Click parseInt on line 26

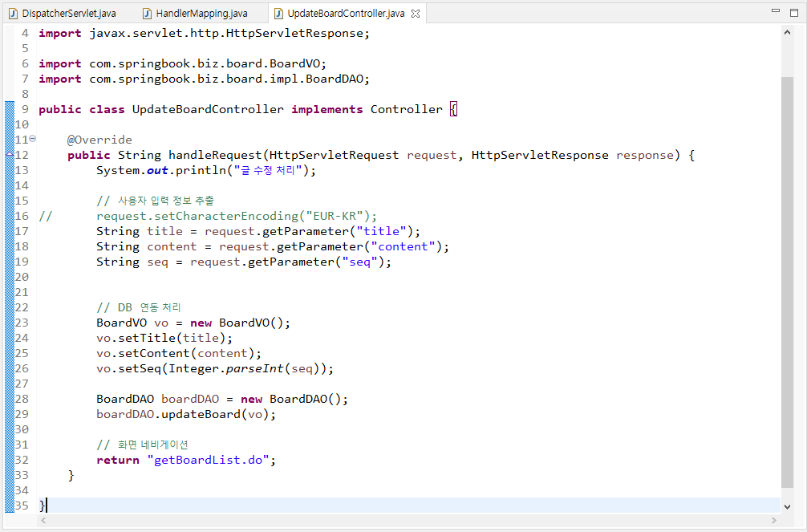(x=255, y=369)
